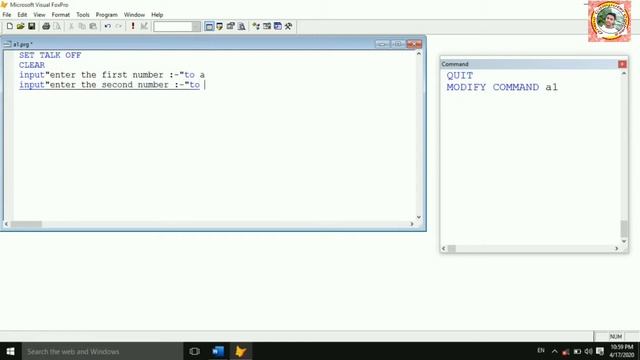Open the Format menu
640x360 pixels.
coord(61,15)
